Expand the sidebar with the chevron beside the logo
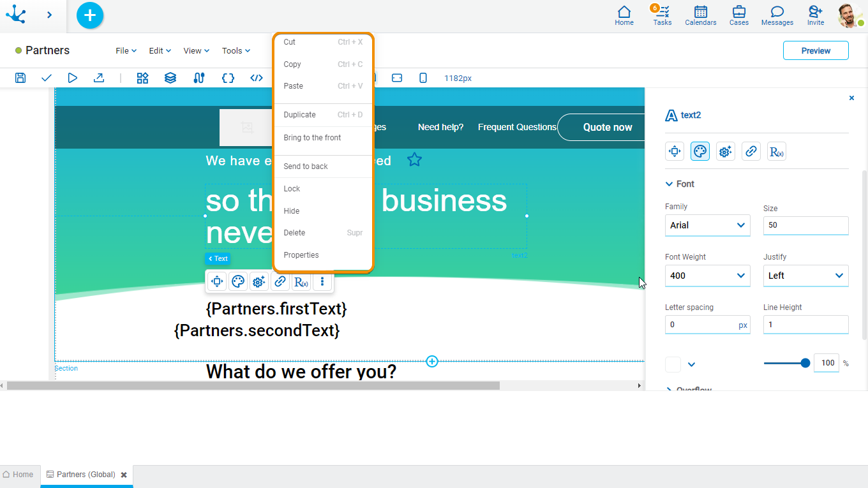Image resolution: width=868 pixels, height=488 pixels. pos(50,15)
